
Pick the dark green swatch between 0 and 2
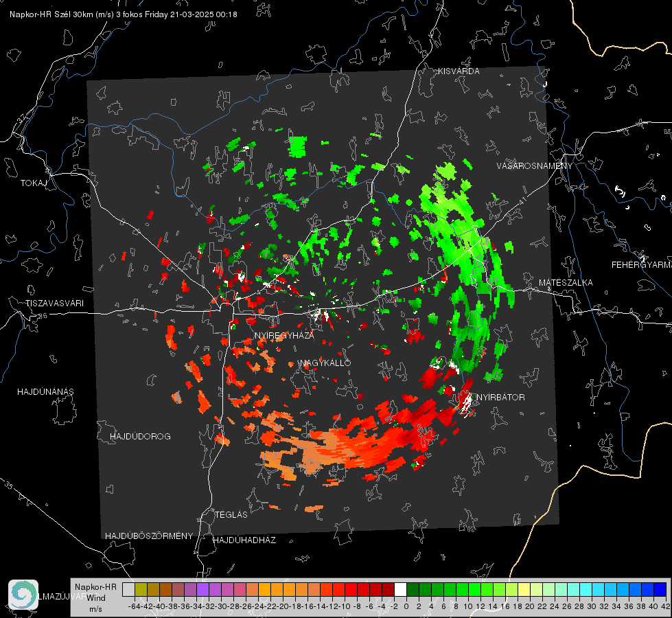click(x=413, y=589)
